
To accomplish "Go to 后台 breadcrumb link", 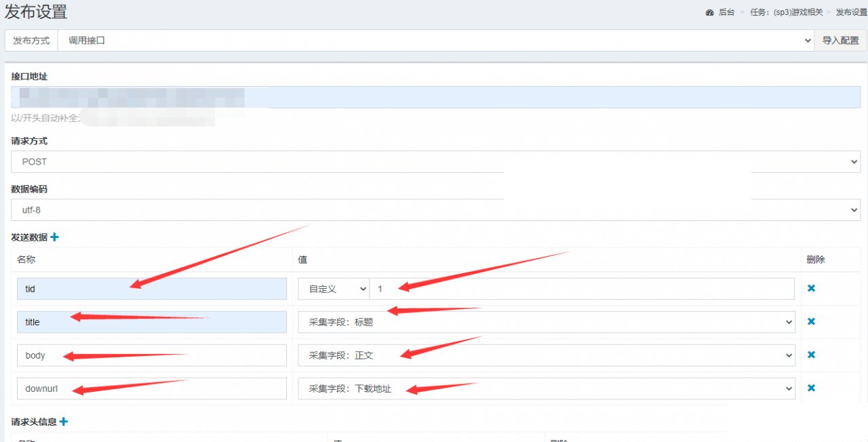I will [726, 12].
